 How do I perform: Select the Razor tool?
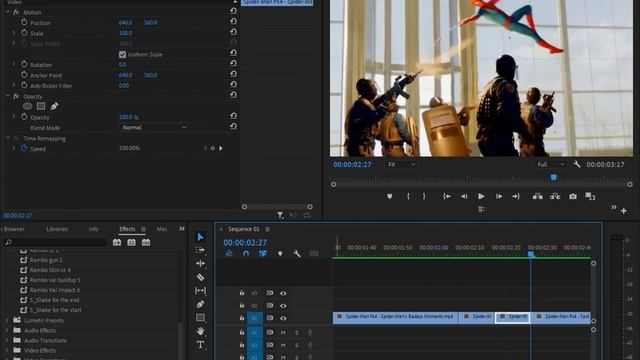coord(200,277)
